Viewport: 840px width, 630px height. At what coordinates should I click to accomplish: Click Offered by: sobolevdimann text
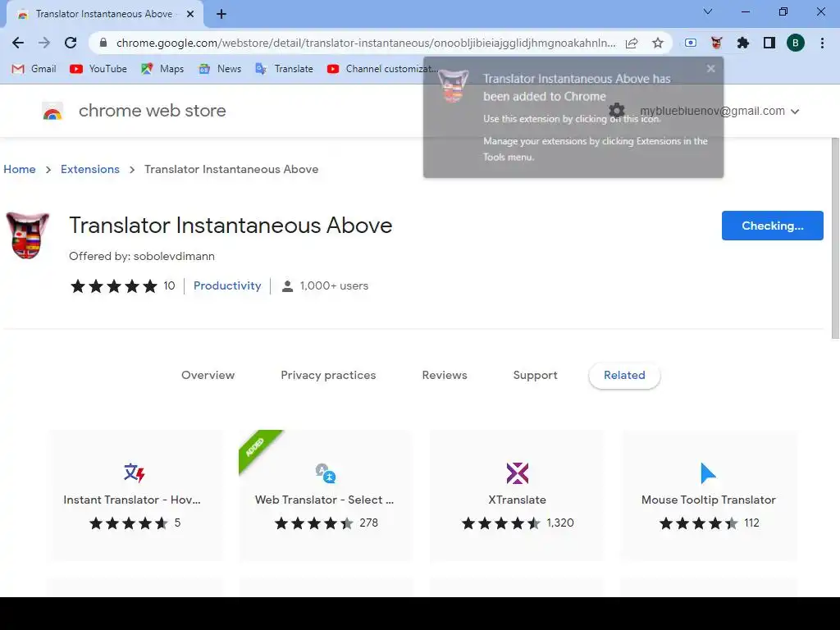(x=142, y=256)
